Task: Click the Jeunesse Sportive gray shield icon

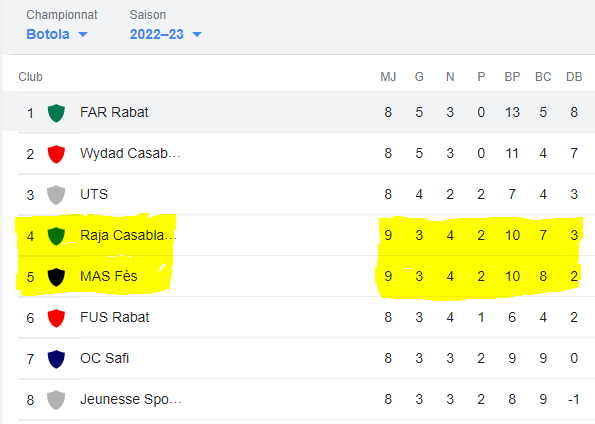Action: coord(56,400)
